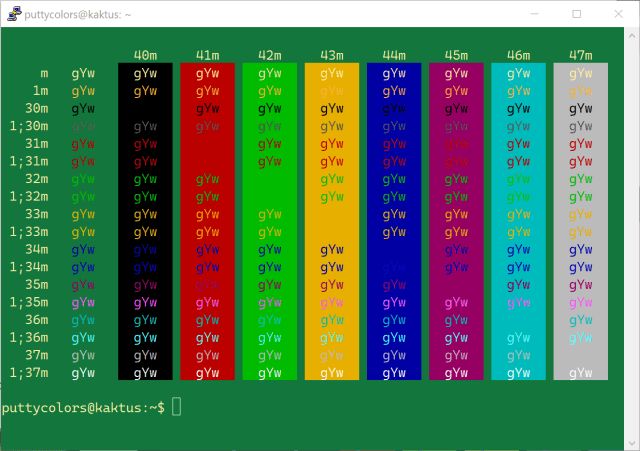
Task: Click gYw in 1;37m row on red swatch
Action: (207, 373)
